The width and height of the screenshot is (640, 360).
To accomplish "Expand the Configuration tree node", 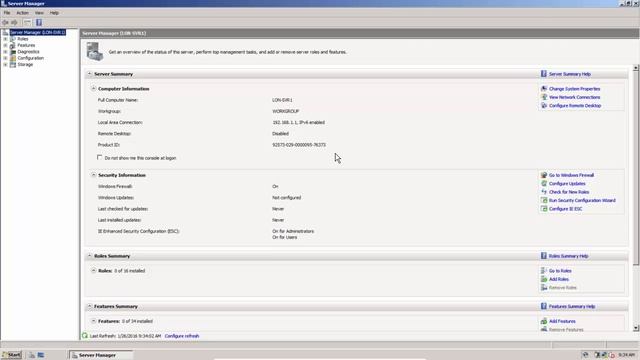I will tap(5, 58).
